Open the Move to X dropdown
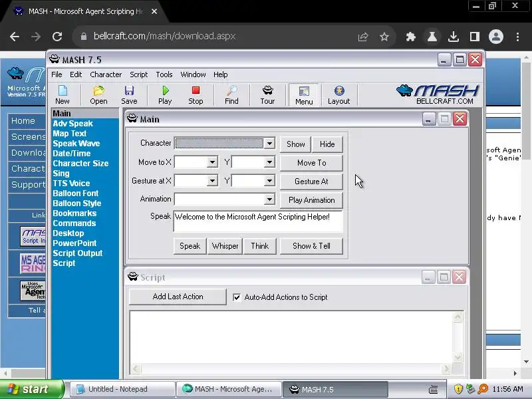Image resolution: width=532 pixels, height=399 pixels. (x=212, y=162)
